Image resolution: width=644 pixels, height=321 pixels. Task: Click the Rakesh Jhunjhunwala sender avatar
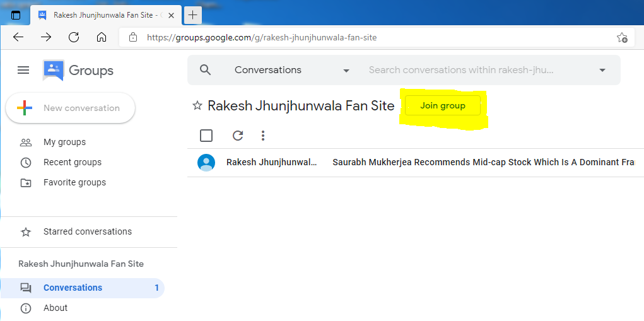click(206, 162)
